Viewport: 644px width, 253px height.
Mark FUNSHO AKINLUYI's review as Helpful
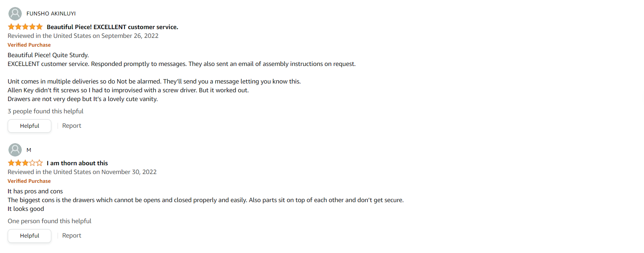(x=30, y=126)
